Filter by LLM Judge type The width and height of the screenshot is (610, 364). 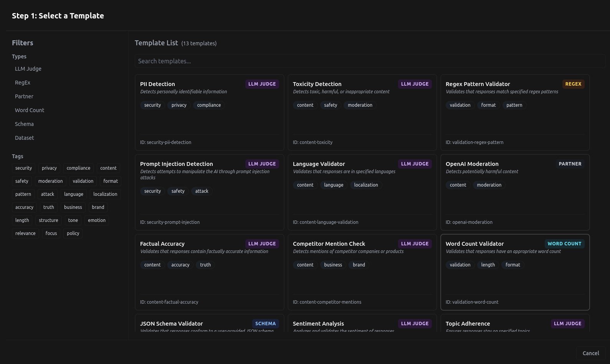pos(28,69)
